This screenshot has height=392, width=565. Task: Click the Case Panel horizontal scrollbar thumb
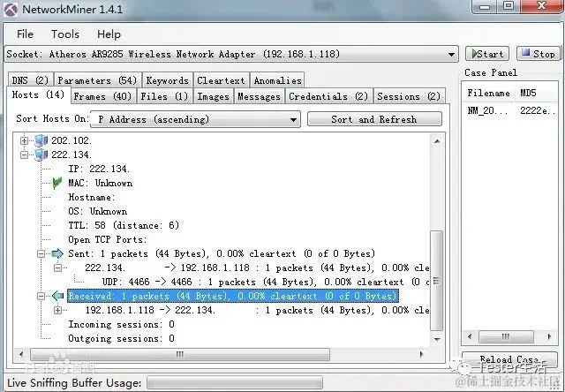[x=506, y=337]
